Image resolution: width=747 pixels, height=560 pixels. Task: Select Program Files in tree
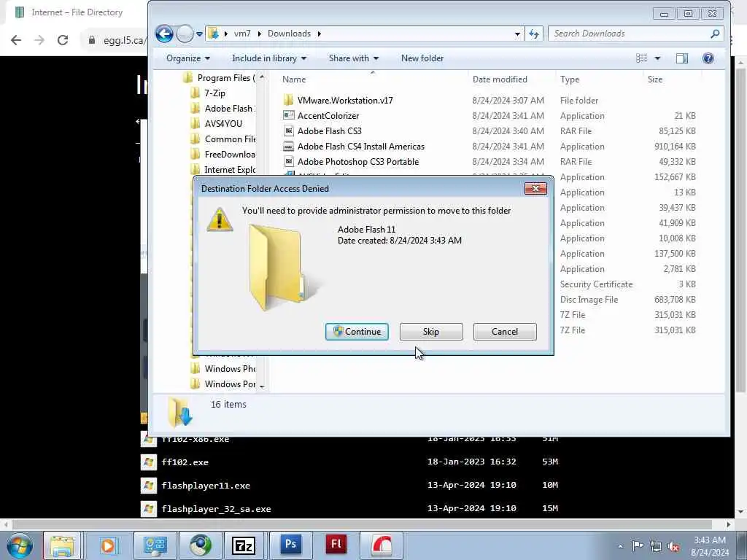pyautogui.click(x=226, y=77)
